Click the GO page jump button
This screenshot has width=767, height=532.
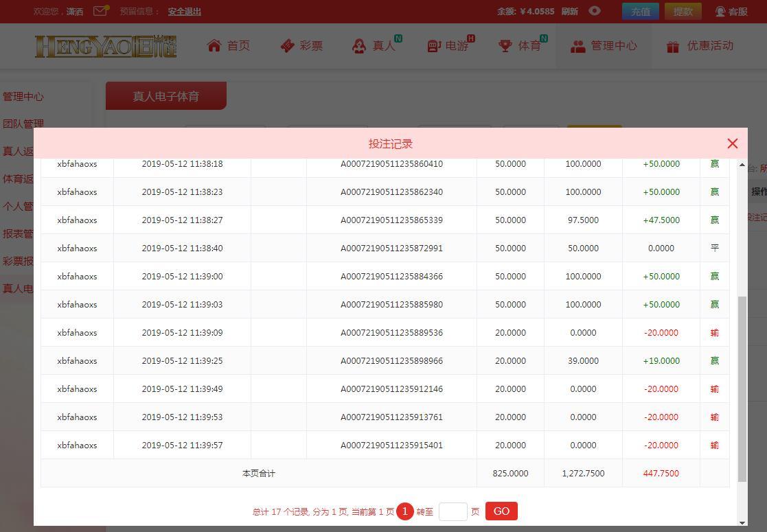click(x=501, y=511)
